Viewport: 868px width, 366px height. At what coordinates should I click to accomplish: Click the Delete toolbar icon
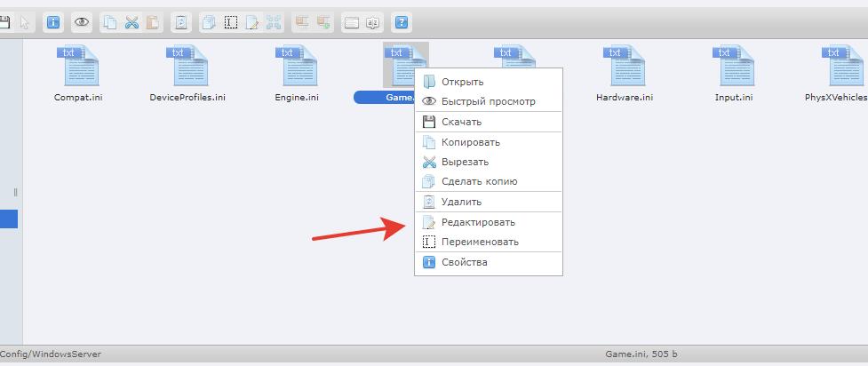181,23
